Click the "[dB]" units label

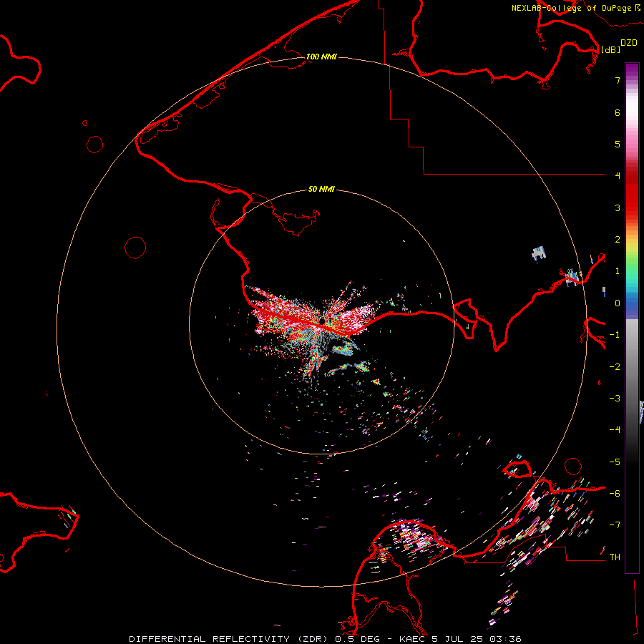click(x=611, y=49)
